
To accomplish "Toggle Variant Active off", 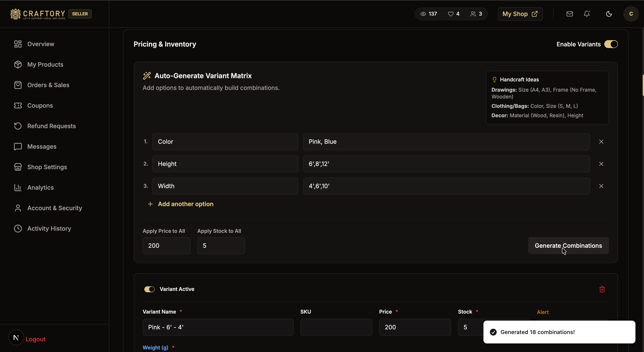I will tap(149, 289).
